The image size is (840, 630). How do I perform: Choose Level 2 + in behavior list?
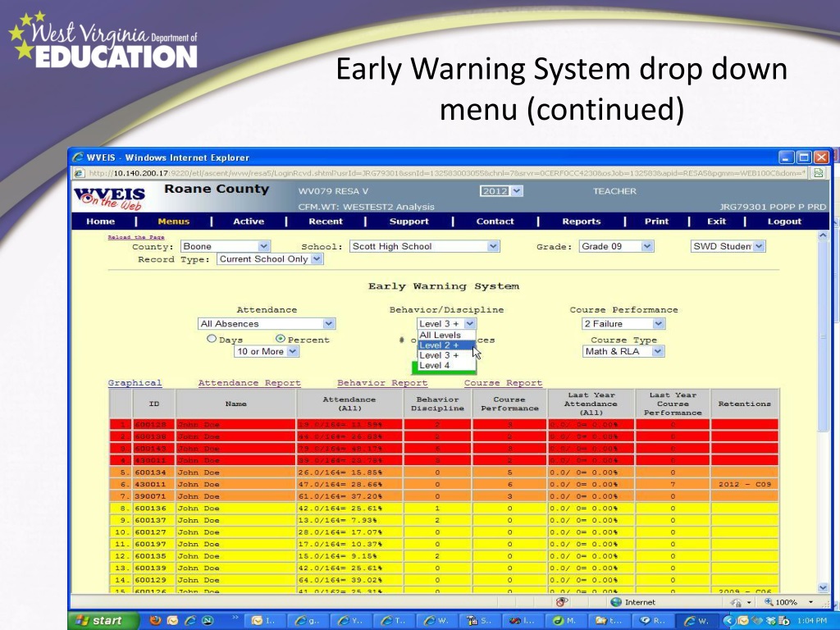pyautogui.click(x=446, y=345)
